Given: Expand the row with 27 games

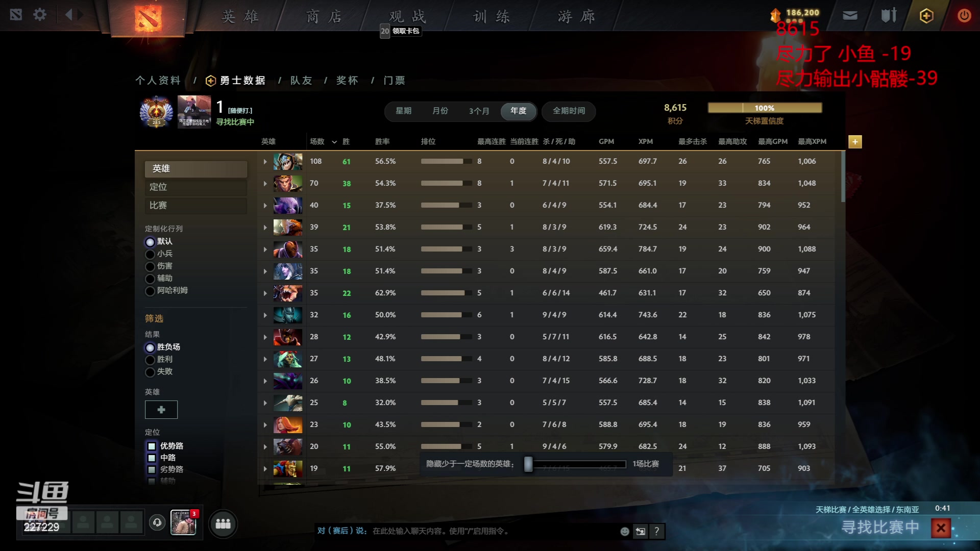Looking at the screenshot, I should click(265, 359).
